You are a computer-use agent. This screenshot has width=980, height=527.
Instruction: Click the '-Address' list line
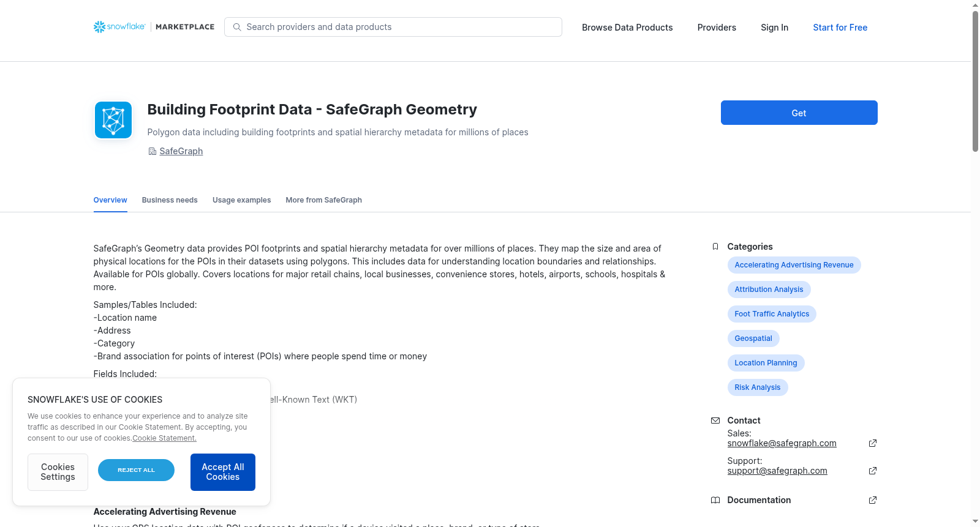click(x=112, y=331)
